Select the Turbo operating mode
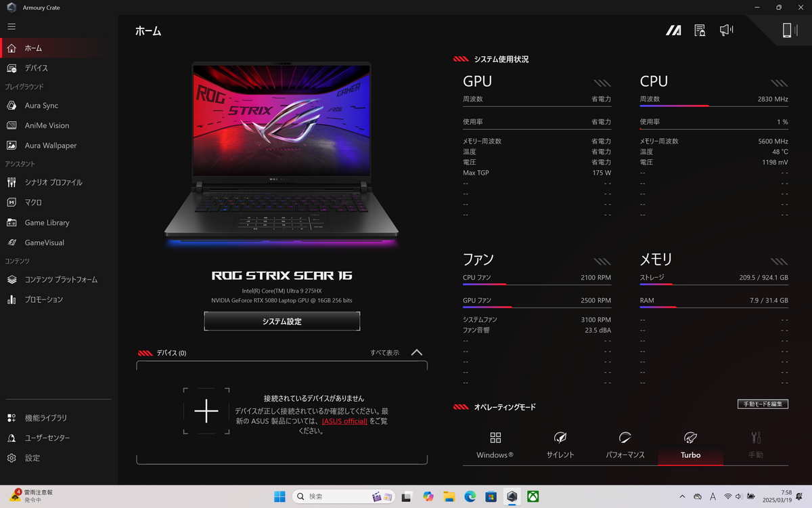This screenshot has width=812, height=508. point(690,446)
